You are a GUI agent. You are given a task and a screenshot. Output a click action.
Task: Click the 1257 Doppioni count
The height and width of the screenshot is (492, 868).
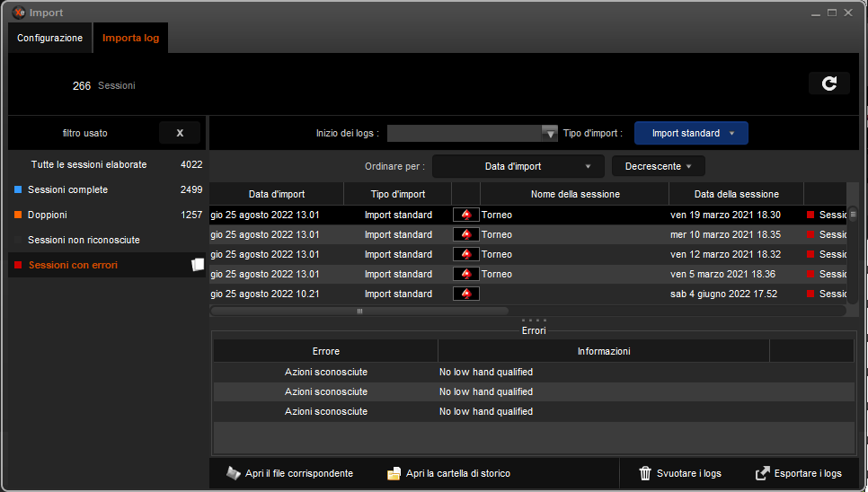191,215
